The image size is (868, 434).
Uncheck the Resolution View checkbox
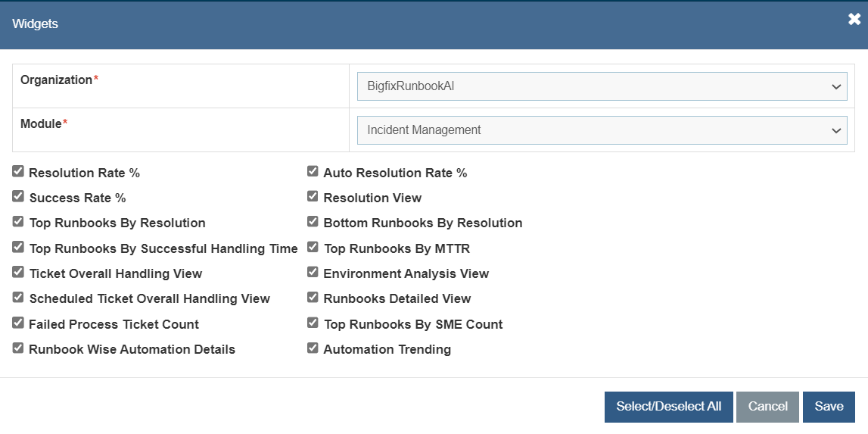pos(313,197)
